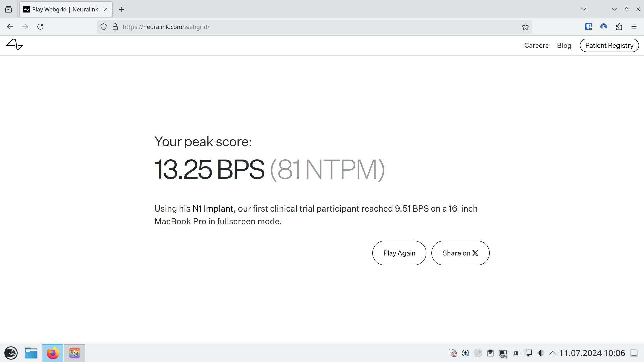
Task: Open the file manager from taskbar
Action: pos(31,353)
